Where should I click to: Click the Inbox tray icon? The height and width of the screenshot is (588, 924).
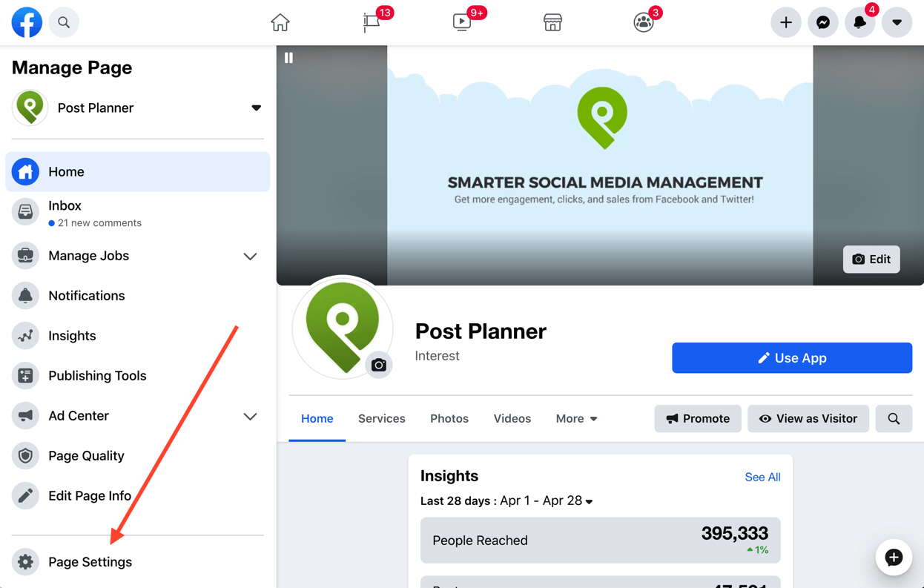click(x=25, y=212)
